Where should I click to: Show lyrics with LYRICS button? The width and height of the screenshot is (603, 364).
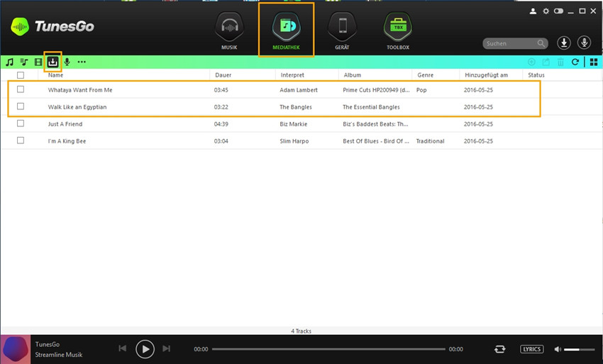[x=532, y=349]
